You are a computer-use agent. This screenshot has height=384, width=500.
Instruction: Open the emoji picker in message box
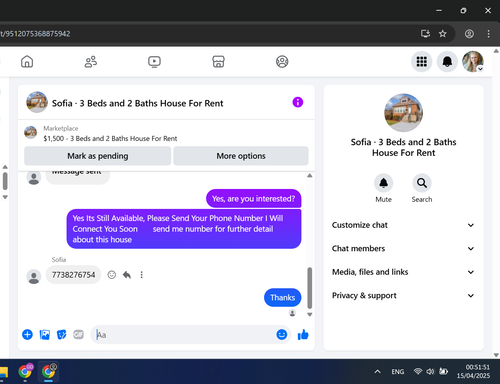282,334
